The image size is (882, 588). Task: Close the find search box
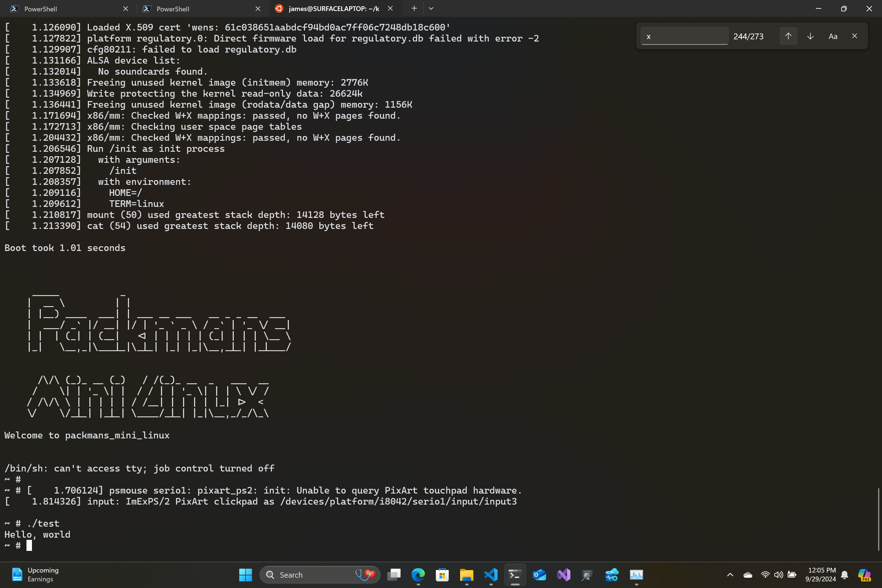855,36
